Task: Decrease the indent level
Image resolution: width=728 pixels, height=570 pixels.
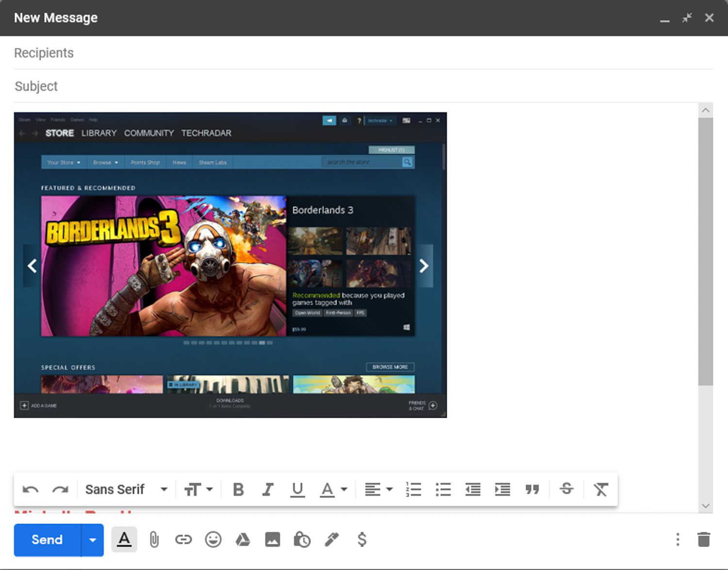Action: coord(473,489)
